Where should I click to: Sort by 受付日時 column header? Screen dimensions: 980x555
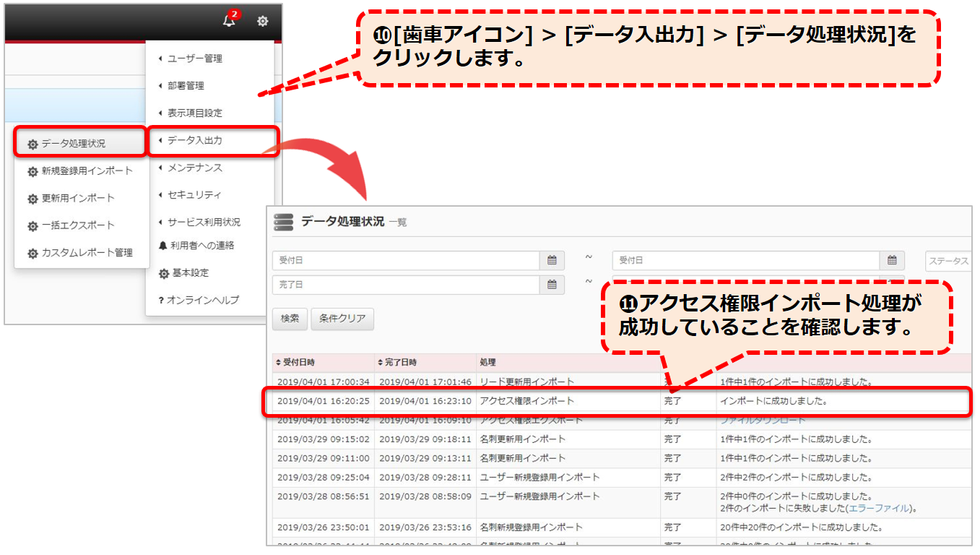300,362
